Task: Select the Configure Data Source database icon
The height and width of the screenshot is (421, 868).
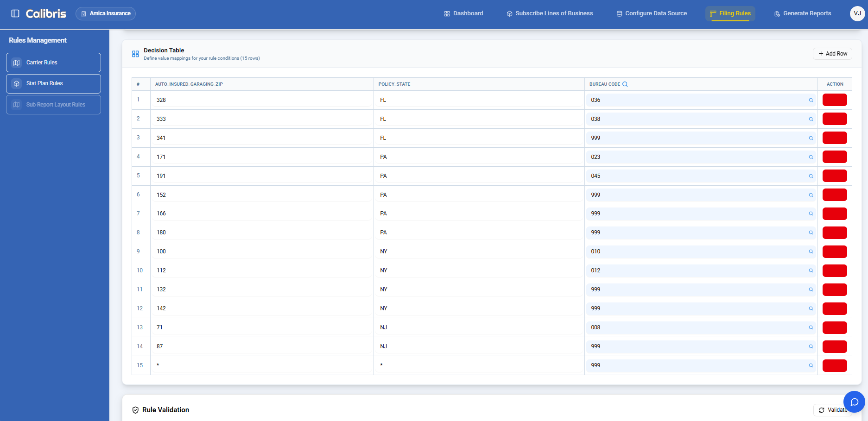Action: (619, 13)
